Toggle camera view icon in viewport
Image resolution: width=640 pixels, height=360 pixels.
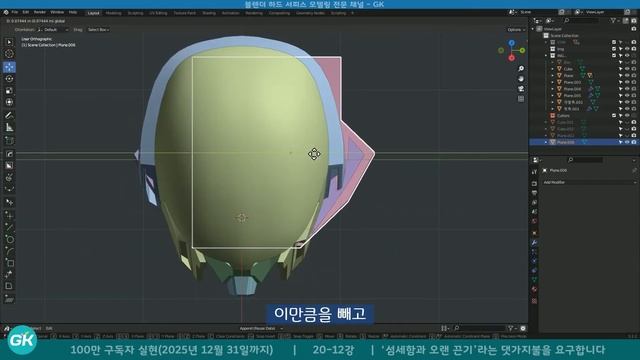click(521, 89)
